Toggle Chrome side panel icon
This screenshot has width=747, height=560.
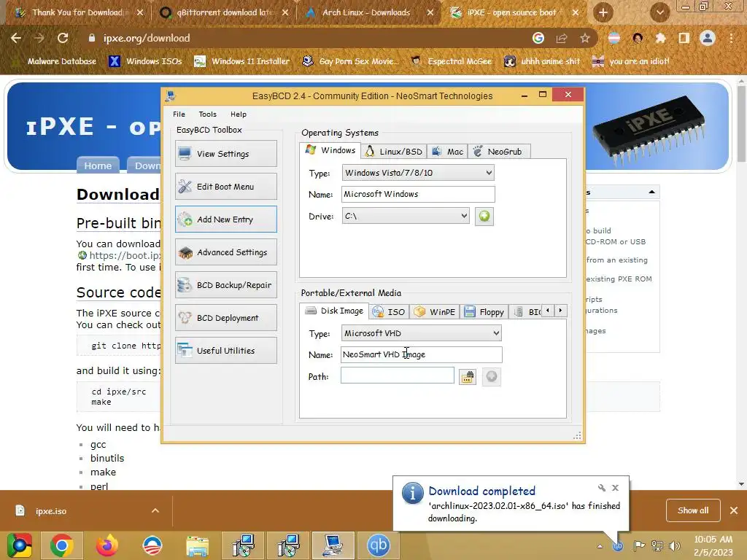point(684,38)
